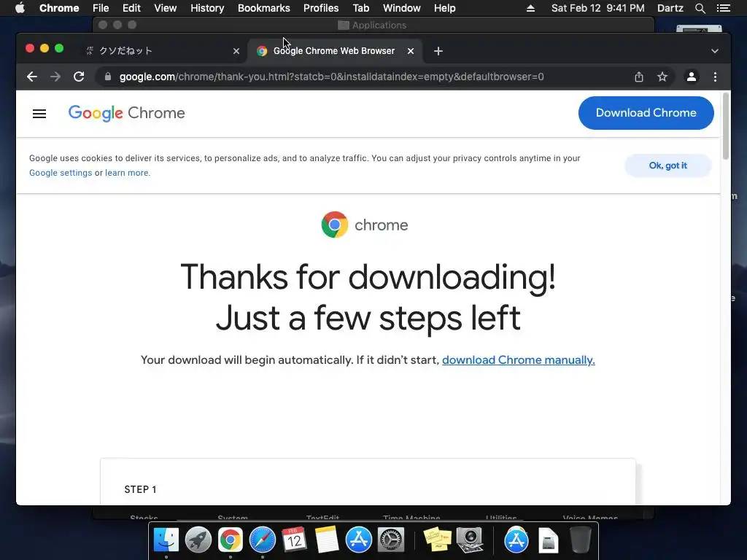Image resolution: width=747 pixels, height=560 pixels.
Task: Open site info via the lock icon
Action: pyautogui.click(x=108, y=77)
